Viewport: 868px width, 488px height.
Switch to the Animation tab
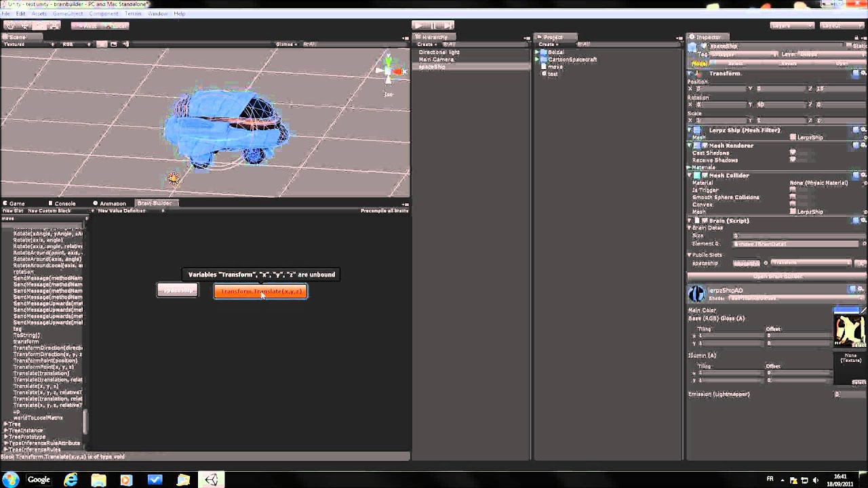point(108,203)
